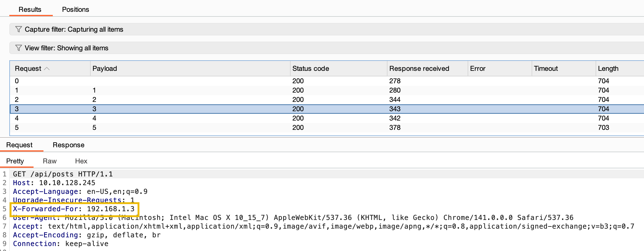This screenshot has height=251, width=644.
Task: Select request row 5 with length 703
Action: click(x=327, y=127)
